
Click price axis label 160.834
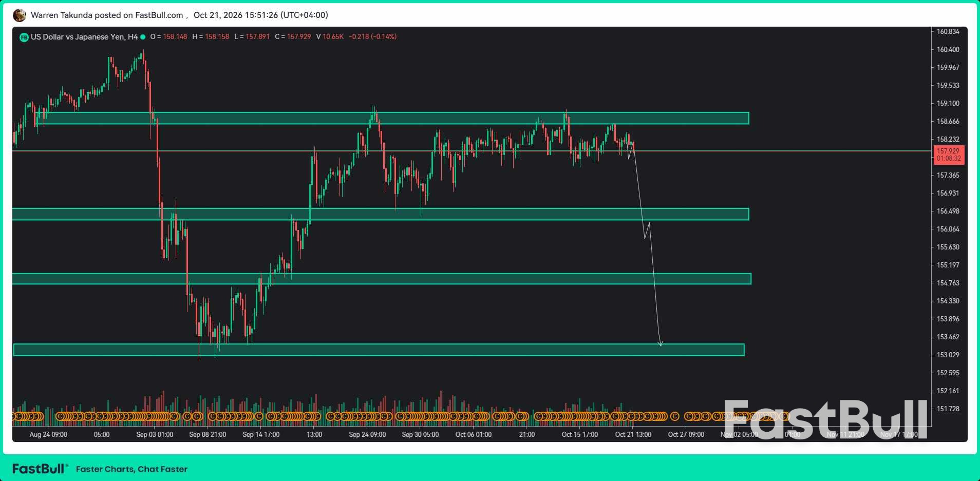[948, 31]
